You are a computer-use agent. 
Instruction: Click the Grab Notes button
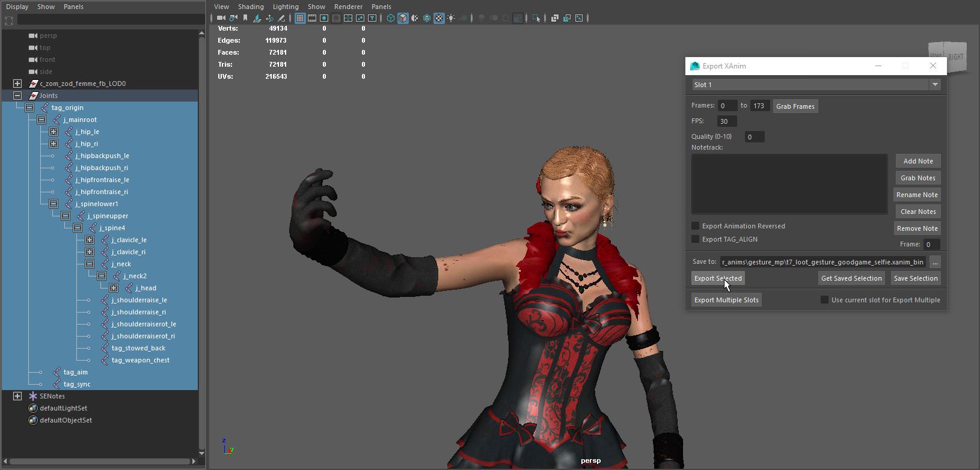pyautogui.click(x=918, y=178)
